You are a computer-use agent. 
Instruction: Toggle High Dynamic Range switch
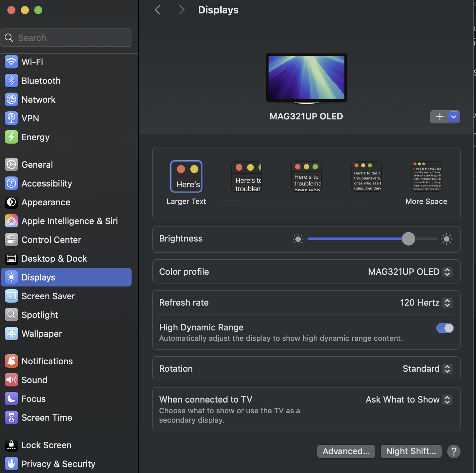pyautogui.click(x=445, y=328)
